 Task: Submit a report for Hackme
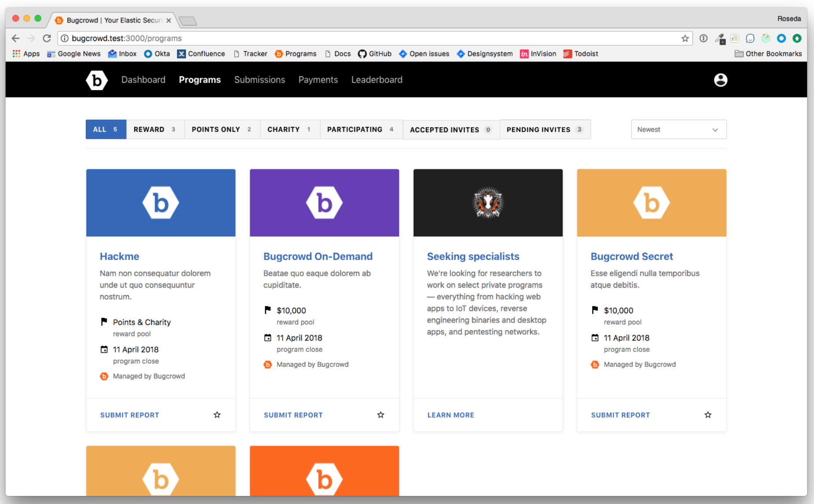[130, 415]
